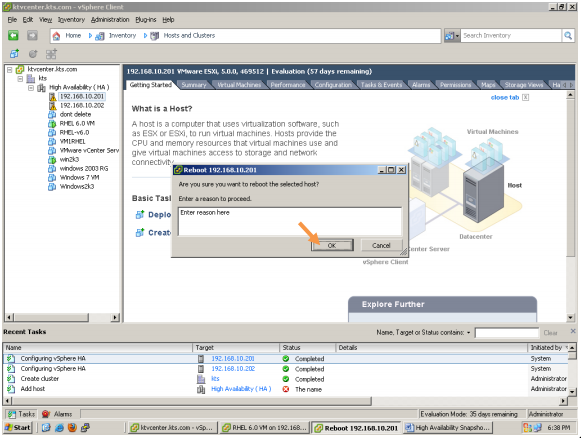
Task: Select host 192.168.10.202 in tree
Action: pyautogui.click(x=82, y=106)
